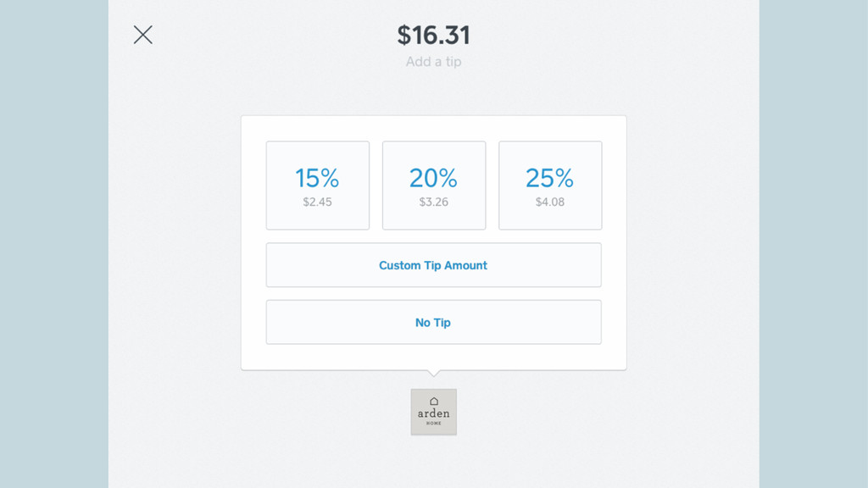Tap the $3.26 tip amount label
Viewport: 868px width, 488px height.
pos(433,202)
